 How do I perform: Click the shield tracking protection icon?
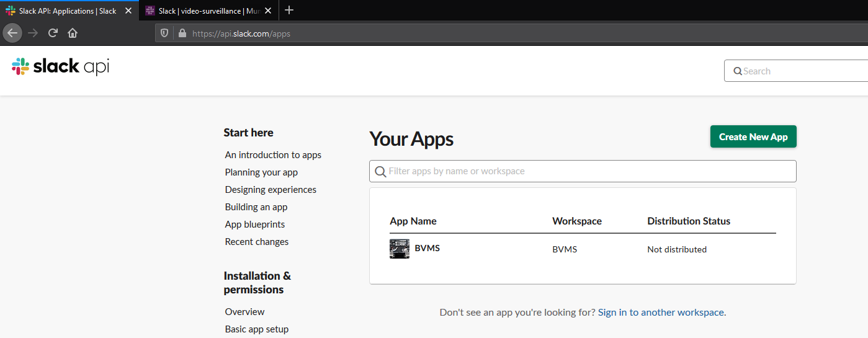164,33
